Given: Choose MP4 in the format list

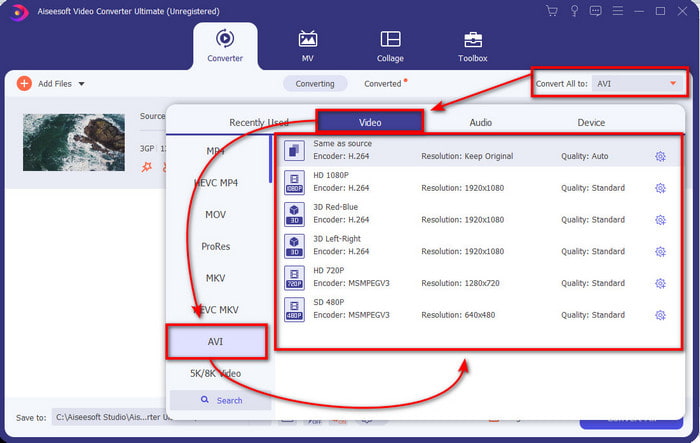Looking at the screenshot, I should [x=216, y=151].
